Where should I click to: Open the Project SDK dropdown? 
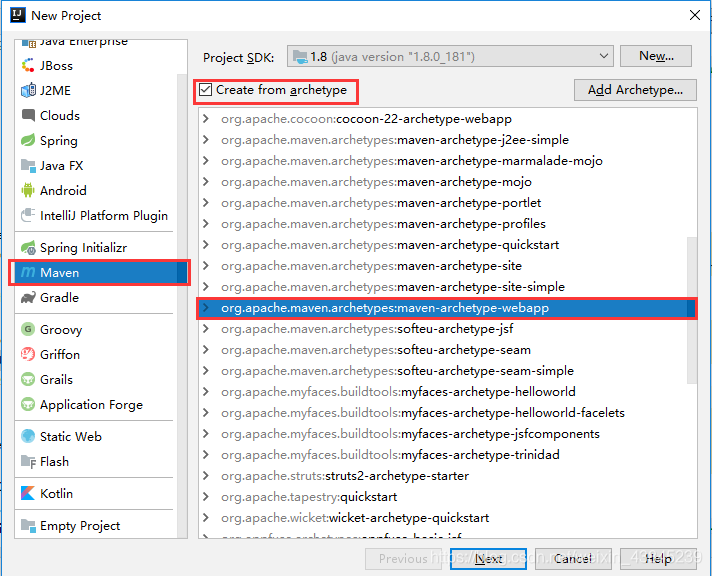[x=450, y=56]
